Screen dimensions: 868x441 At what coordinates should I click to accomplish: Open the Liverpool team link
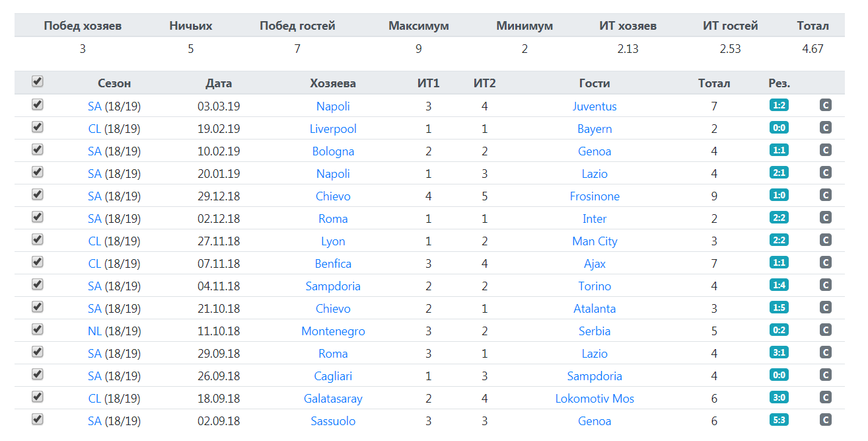pos(333,129)
